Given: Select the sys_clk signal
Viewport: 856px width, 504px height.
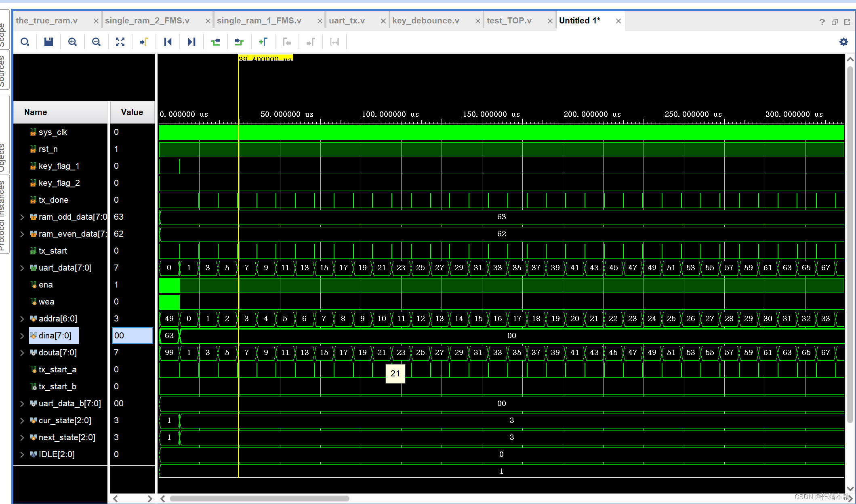Looking at the screenshot, I should pyautogui.click(x=53, y=132).
